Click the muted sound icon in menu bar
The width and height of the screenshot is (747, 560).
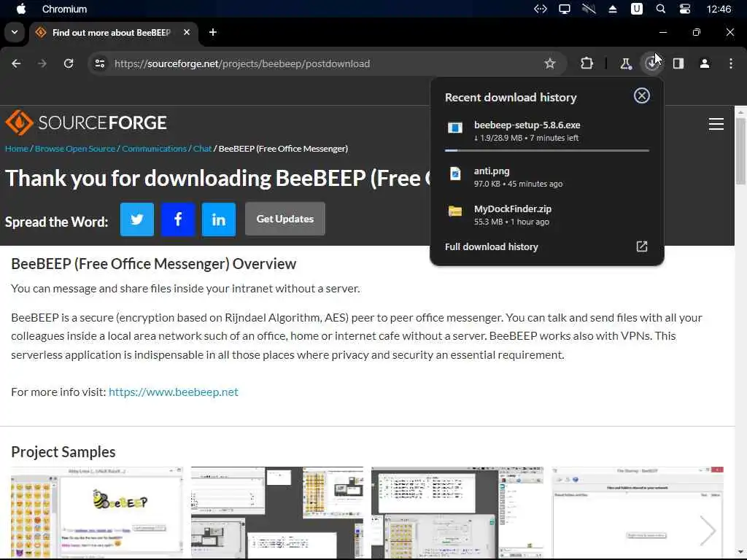pyautogui.click(x=589, y=9)
